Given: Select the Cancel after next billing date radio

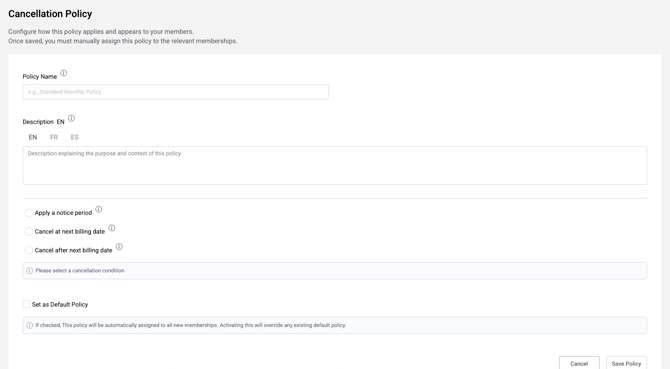Looking at the screenshot, I should pyautogui.click(x=29, y=250).
